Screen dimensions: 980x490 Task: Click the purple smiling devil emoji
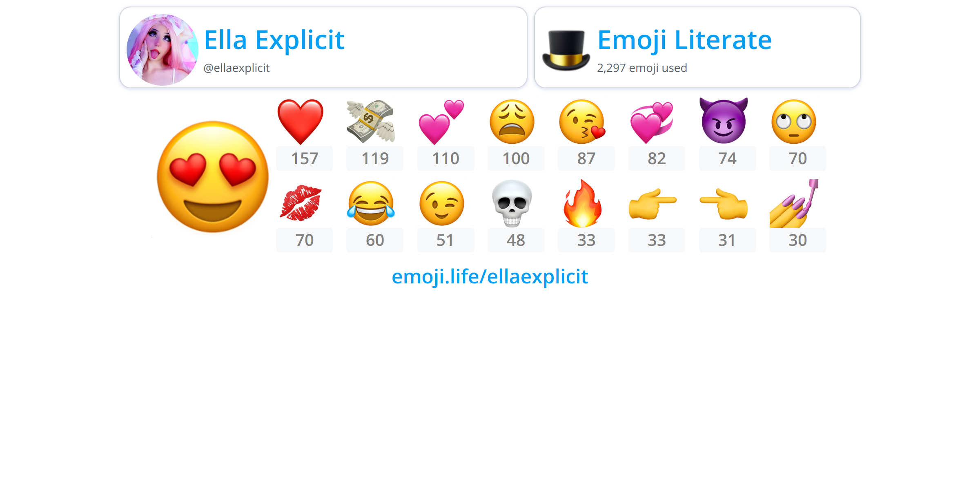click(x=724, y=120)
